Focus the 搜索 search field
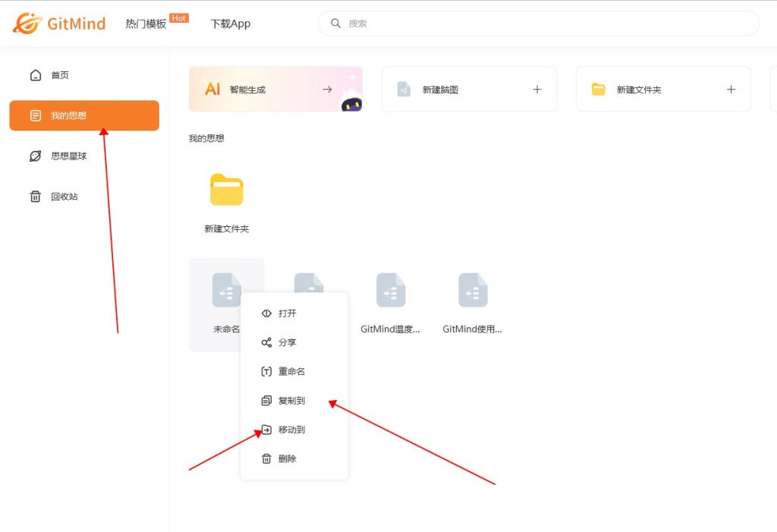The width and height of the screenshot is (777, 532). pyautogui.click(x=539, y=24)
